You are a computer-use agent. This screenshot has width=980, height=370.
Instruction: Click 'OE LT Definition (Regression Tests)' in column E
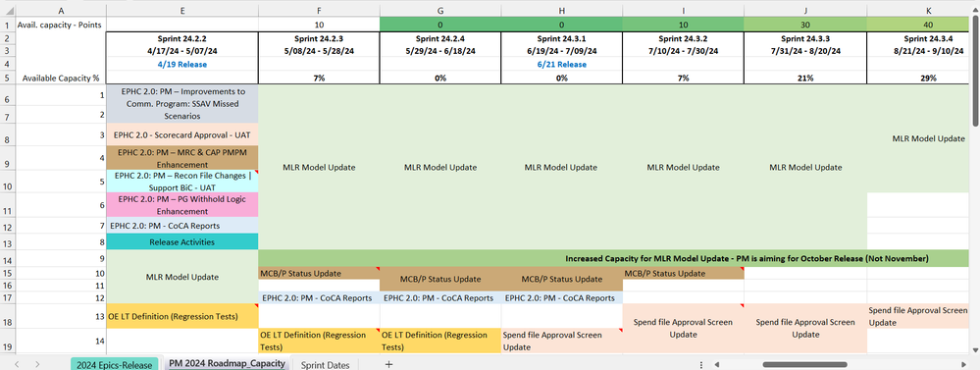point(181,316)
